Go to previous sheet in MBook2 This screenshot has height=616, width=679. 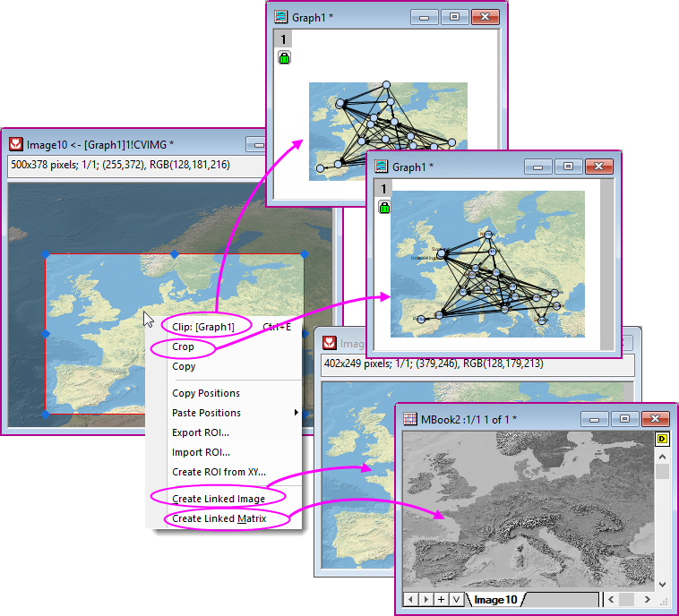click(410, 600)
